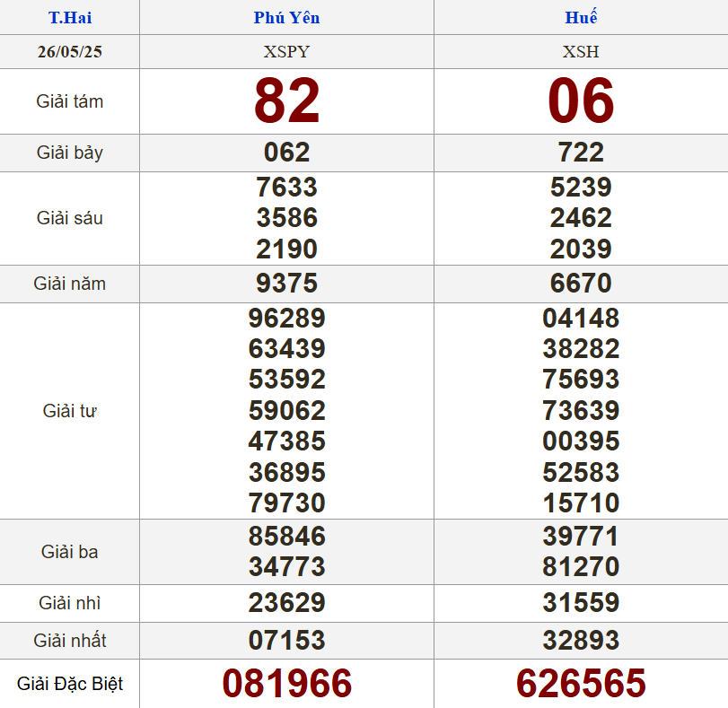Viewport: 728px width, 708px height.
Task: Select Huế Giải tám number 06
Action: [581, 101]
